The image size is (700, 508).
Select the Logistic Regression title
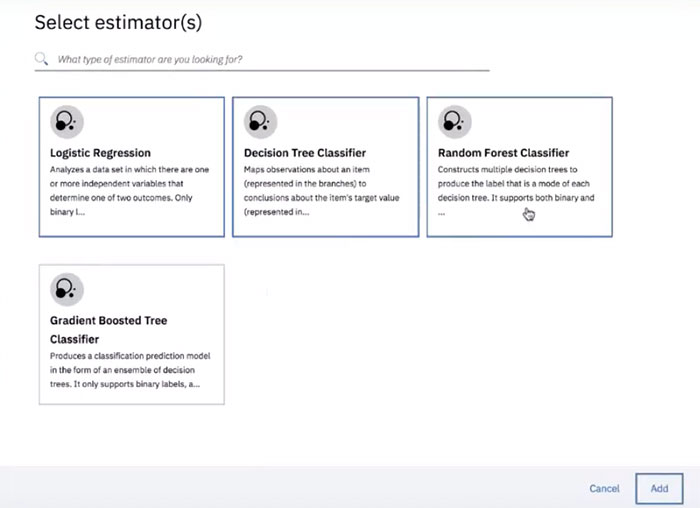point(100,153)
